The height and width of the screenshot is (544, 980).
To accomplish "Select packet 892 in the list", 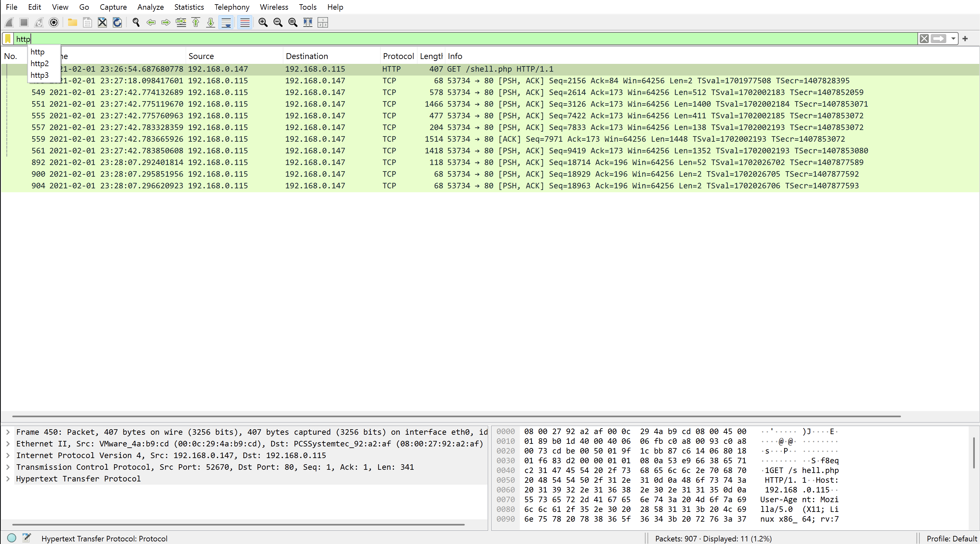I will click(x=490, y=162).
